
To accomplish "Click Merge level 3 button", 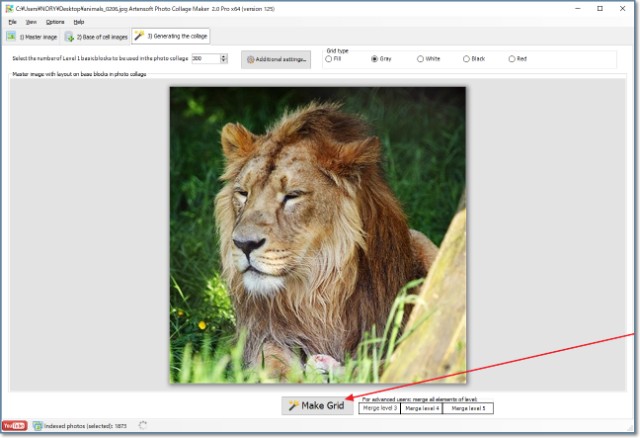I will point(379,408).
